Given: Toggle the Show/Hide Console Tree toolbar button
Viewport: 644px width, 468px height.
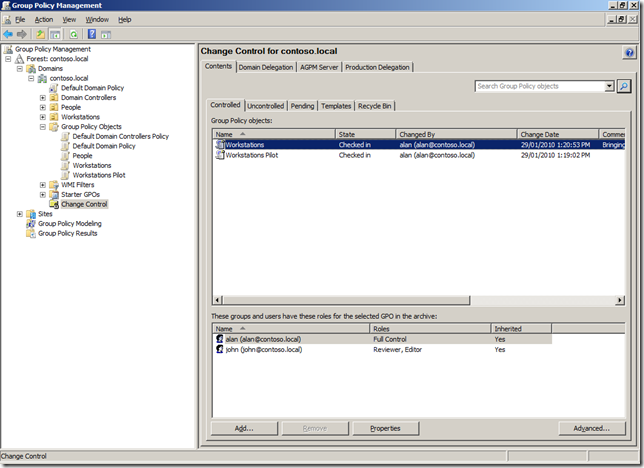Looking at the screenshot, I should coord(56,34).
